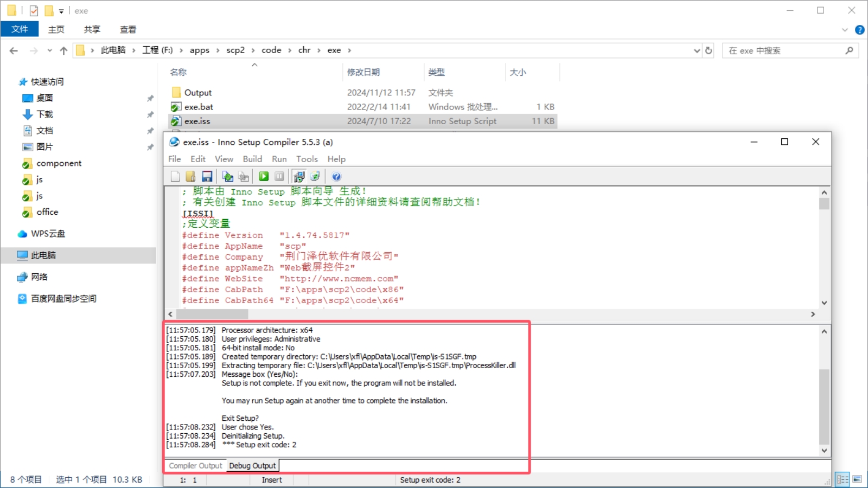
Task: Open the Tools menu
Action: (307, 159)
